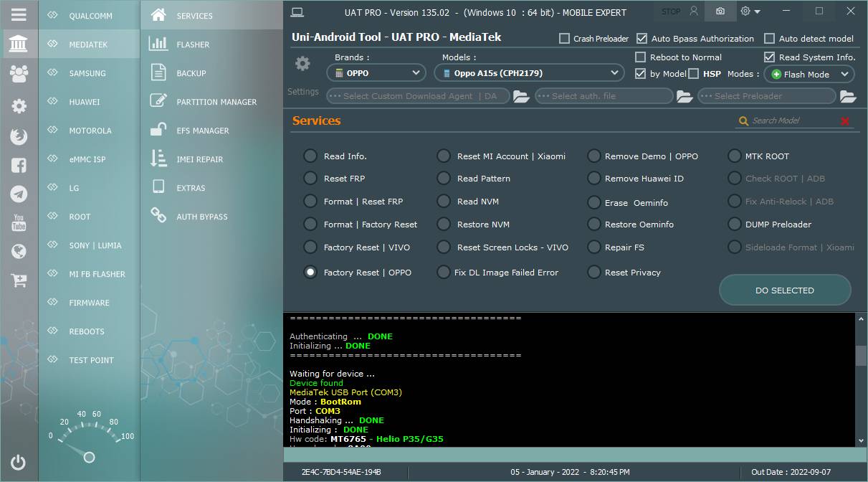The image size is (868, 482).
Task: Select Remove Demo | OPPO option
Action: (593, 156)
